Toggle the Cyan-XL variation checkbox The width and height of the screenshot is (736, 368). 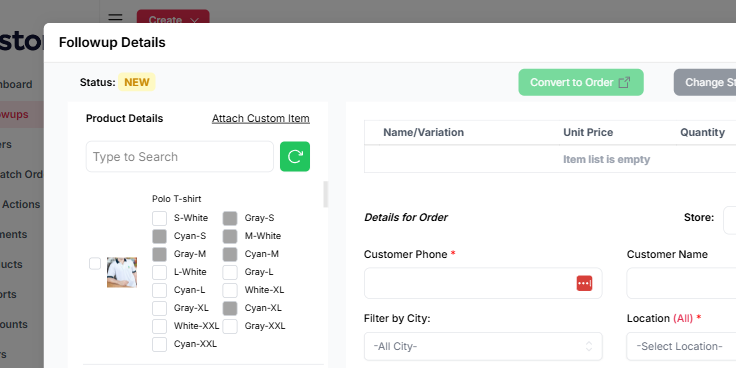[x=230, y=308]
